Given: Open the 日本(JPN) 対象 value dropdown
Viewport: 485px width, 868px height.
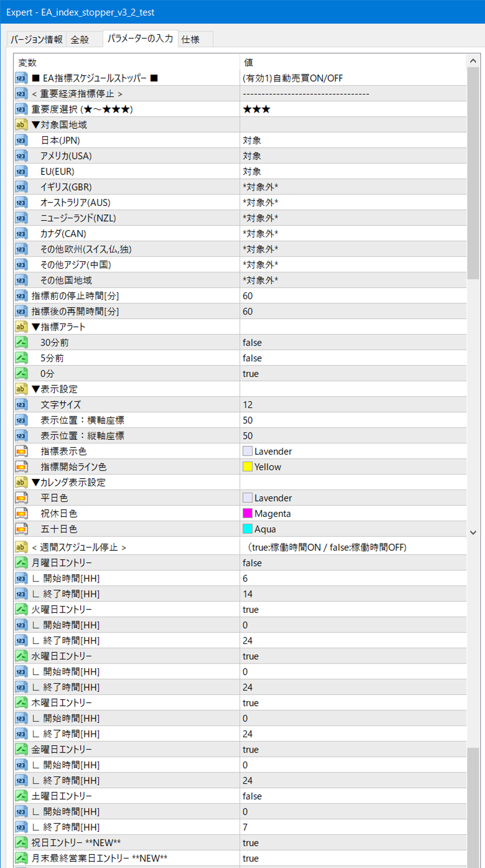Looking at the screenshot, I should pos(252,141).
